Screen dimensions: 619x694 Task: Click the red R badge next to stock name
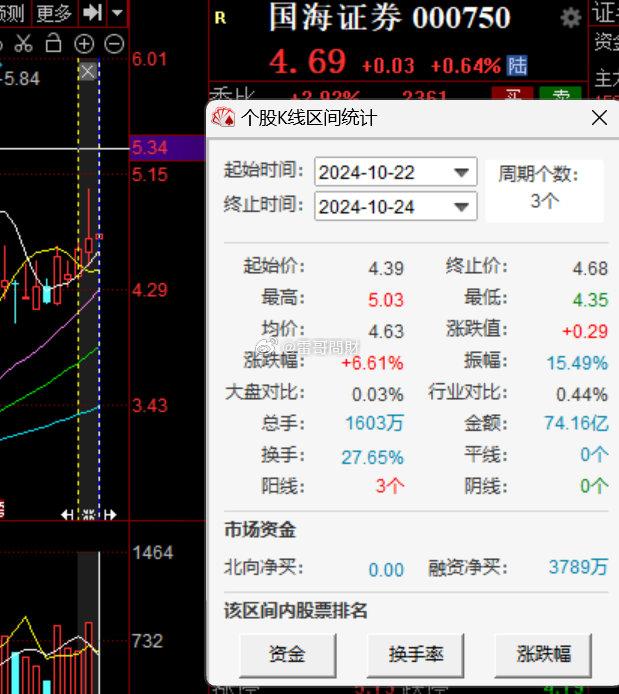[220, 18]
